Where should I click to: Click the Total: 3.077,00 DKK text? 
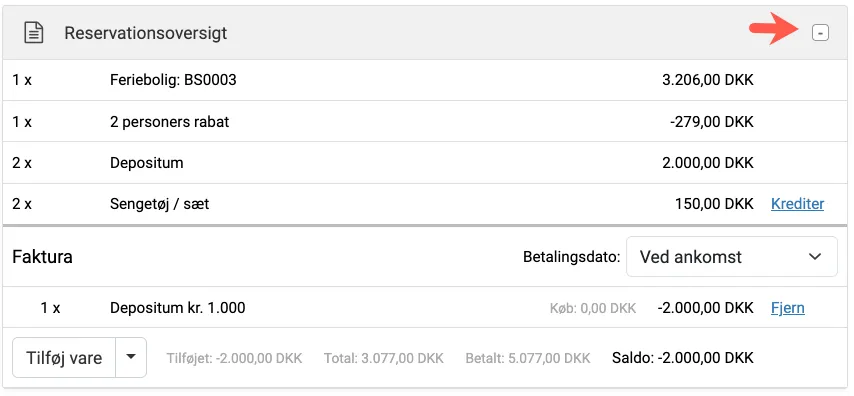(384, 358)
